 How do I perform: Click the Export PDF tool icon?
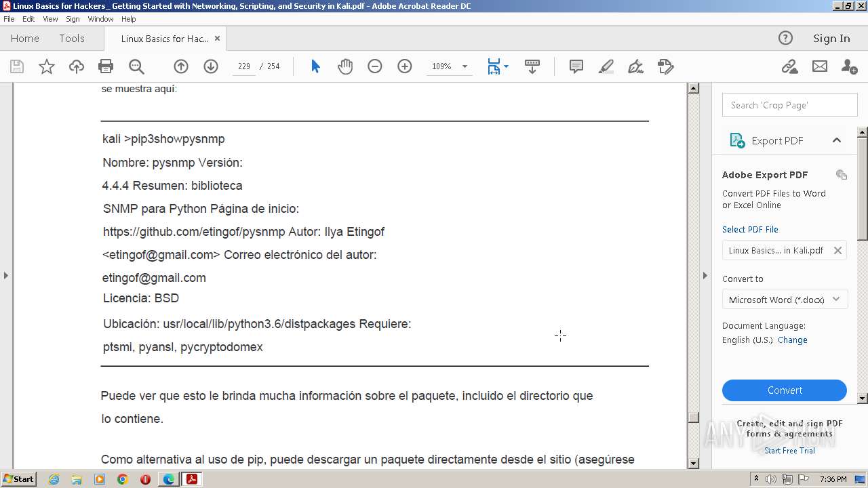[736, 140]
